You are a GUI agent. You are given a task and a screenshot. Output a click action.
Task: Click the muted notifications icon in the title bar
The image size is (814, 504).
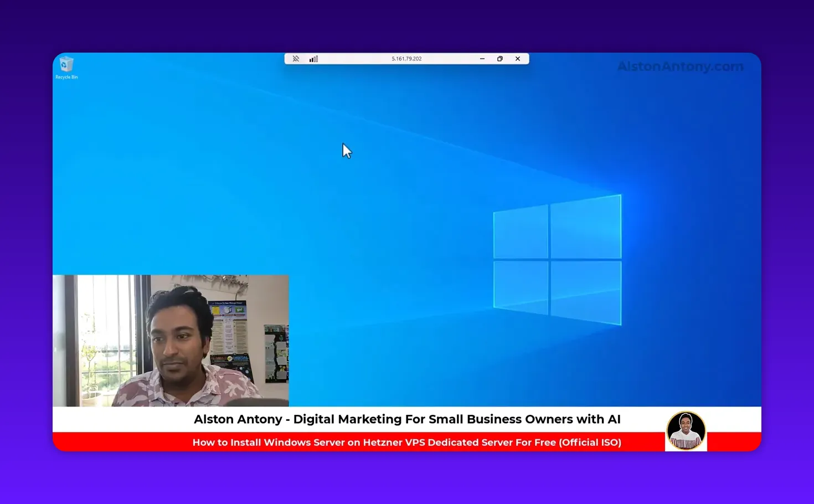[296, 58]
